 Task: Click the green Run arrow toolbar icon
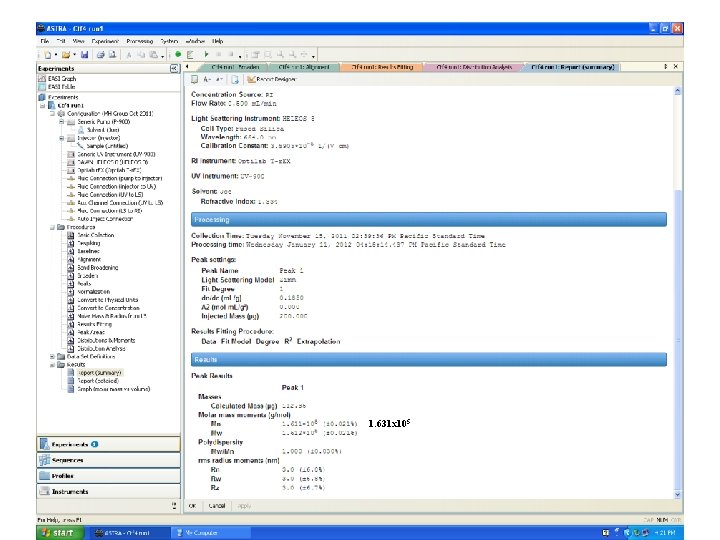pyautogui.click(x=206, y=54)
